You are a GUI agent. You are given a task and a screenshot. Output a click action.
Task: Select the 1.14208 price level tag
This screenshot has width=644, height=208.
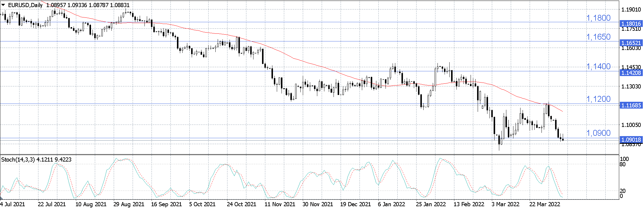[x=631, y=73]
